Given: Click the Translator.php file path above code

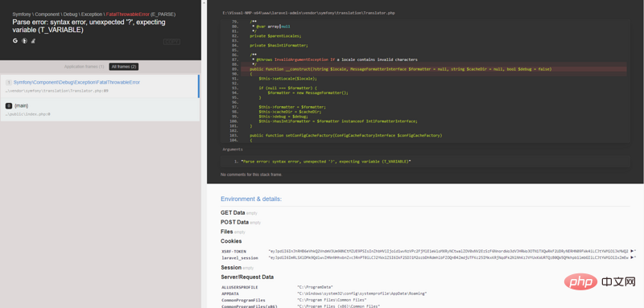Looking at the screenshot, I should pyautogui.click(x=308, y=13).
